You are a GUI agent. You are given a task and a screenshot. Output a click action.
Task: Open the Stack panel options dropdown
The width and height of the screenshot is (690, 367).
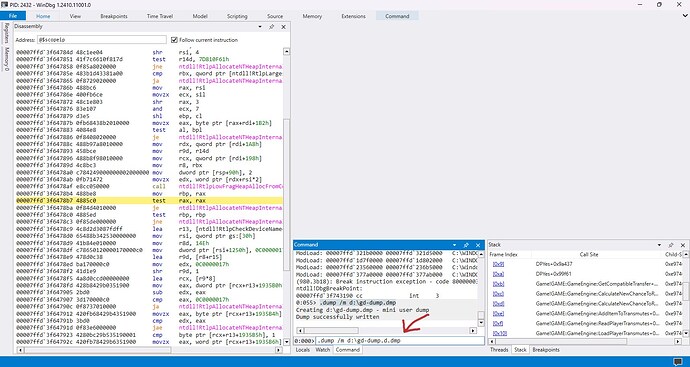coord(659,245)
